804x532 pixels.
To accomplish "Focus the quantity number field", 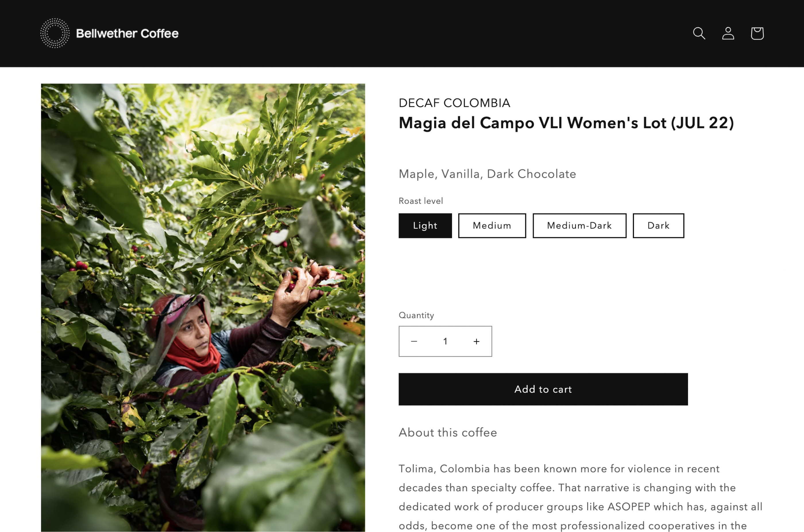I will 445,341.
